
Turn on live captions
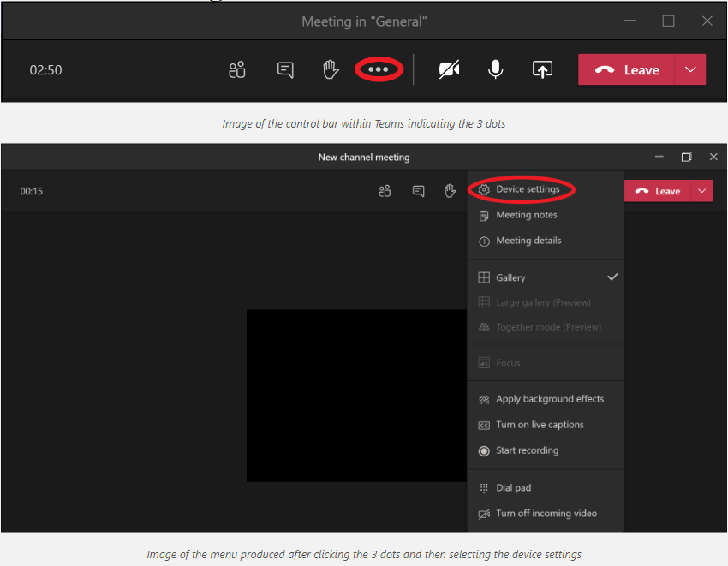[x=545, y=425]
